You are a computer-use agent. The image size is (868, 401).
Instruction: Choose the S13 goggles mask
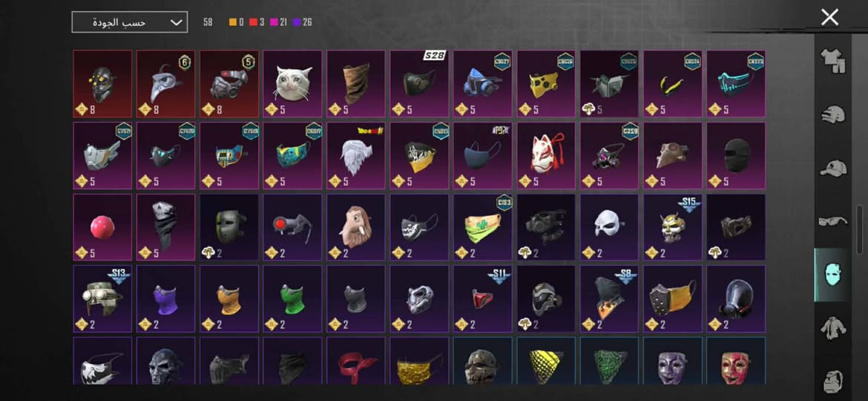point(102,299)
